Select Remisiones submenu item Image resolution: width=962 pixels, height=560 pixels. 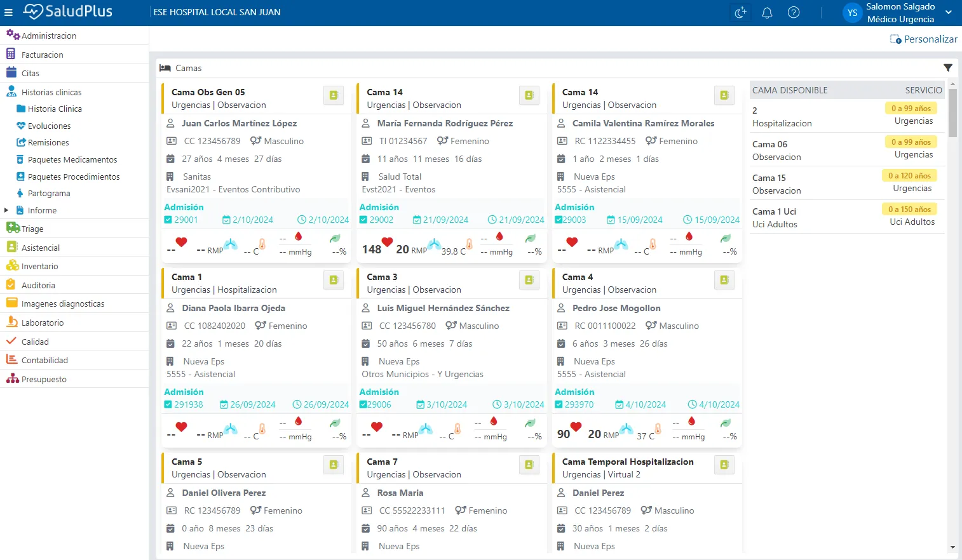48,143
